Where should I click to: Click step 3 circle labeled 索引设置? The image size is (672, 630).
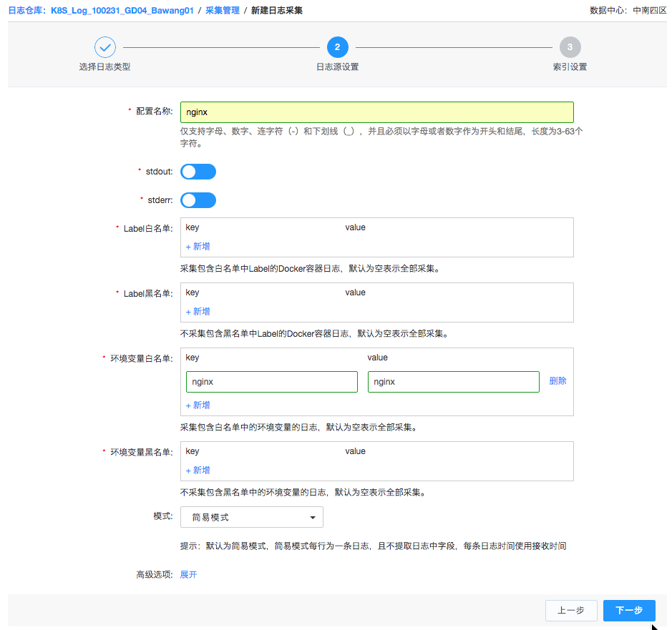[x=570, y=47]
